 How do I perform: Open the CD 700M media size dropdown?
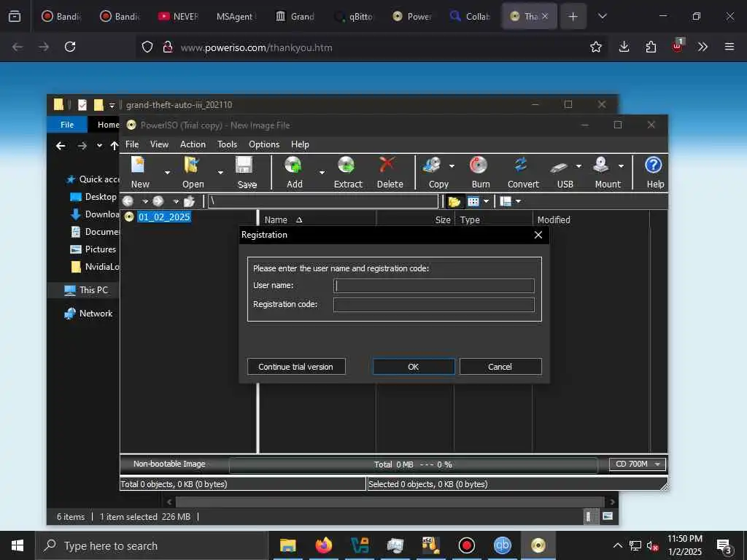click(x=637, y=464)
